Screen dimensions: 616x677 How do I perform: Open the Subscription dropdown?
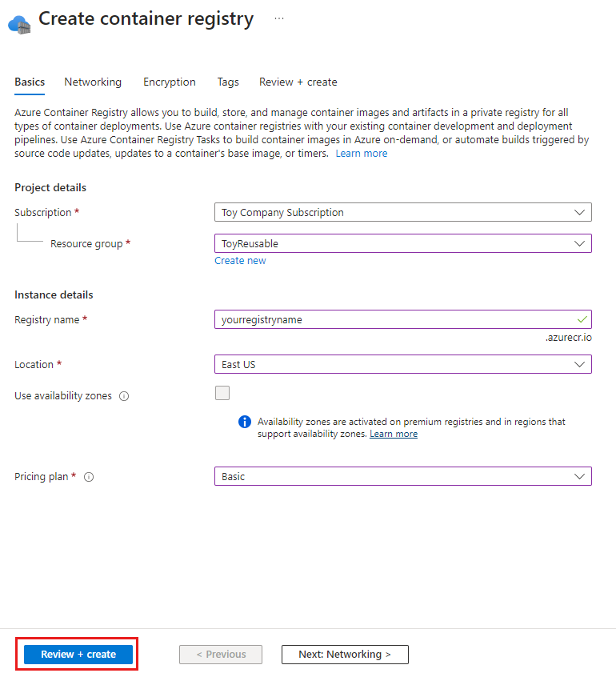point(403,212)
